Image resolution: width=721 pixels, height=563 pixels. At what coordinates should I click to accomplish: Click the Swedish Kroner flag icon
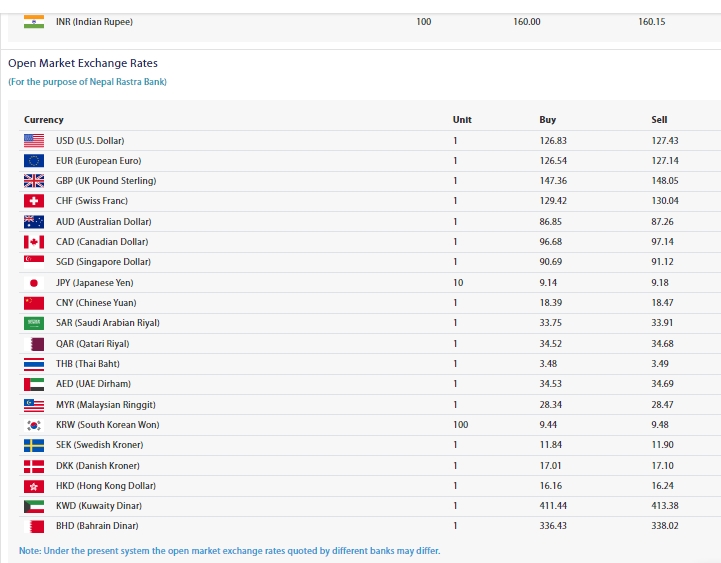click(x=34, y=445)
